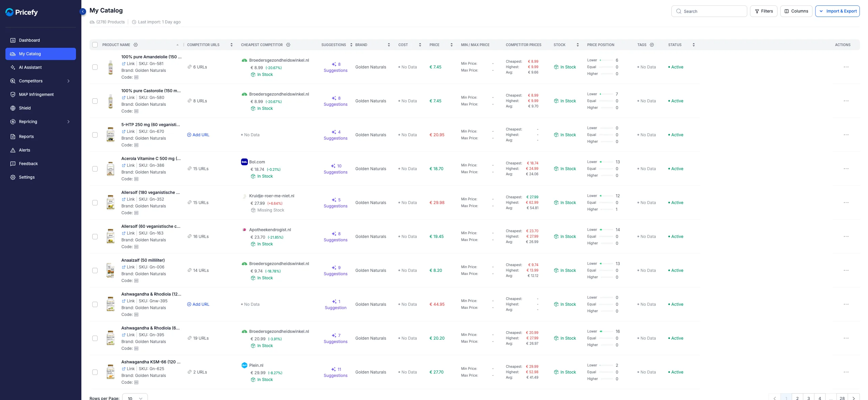
Task: Select checkbox for Acerola Vitamine C
Action: (95, 169)
